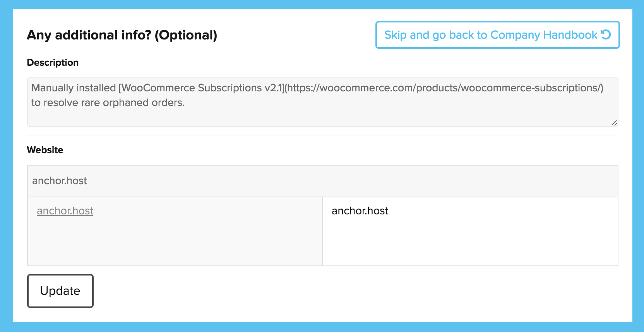Click the "Any additional info? (Optional)" heading
The width and height of the screenshot is (644, 332).
tap(122, 35)
